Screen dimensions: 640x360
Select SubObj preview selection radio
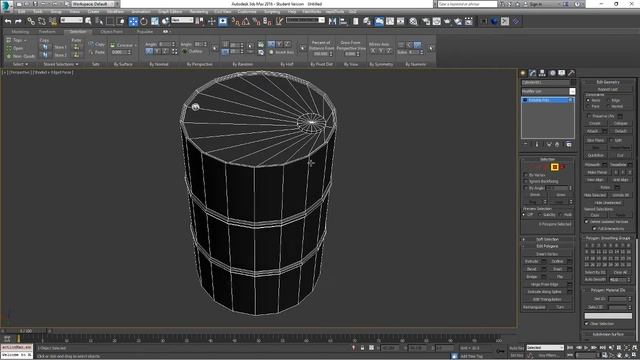pos(540,215)
